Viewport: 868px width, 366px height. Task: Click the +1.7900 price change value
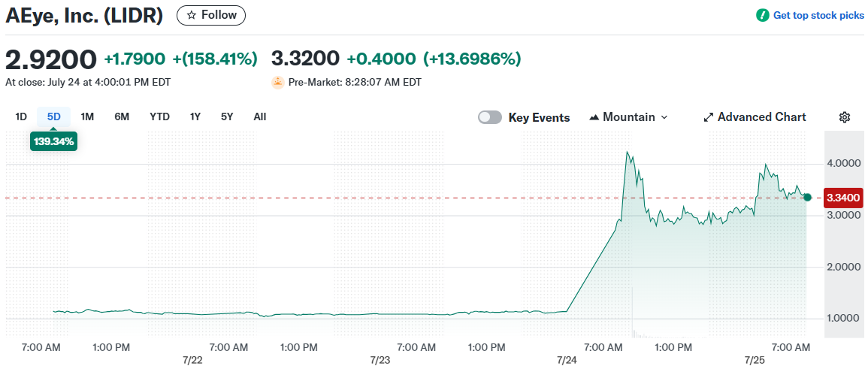(135, 59)
